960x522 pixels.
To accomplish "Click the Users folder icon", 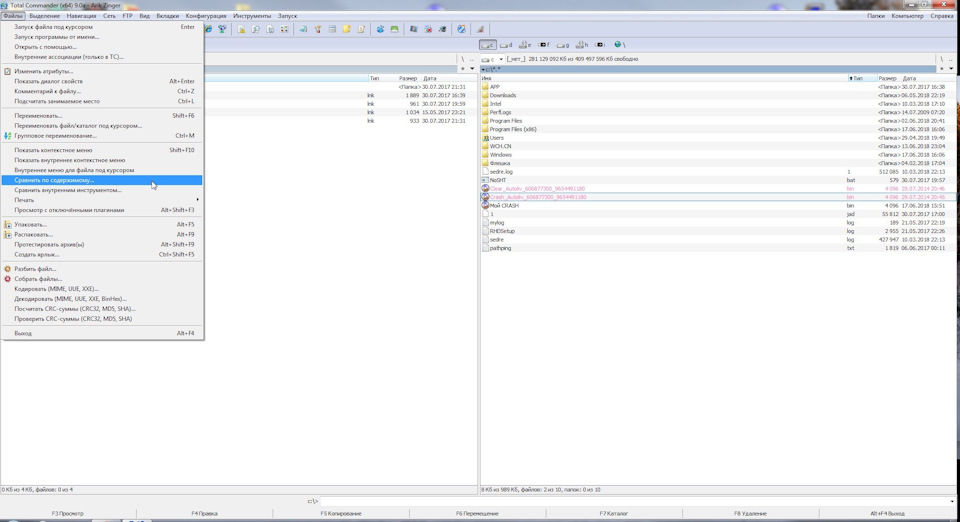I will coord(485,138).
